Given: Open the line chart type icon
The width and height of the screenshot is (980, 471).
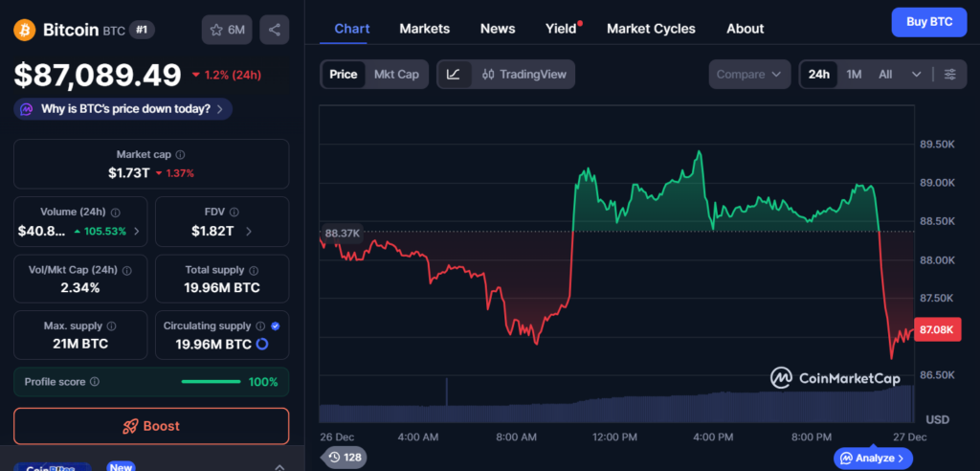Looking at the screenshot, I should pyautogui.click(x=454, y=75).
